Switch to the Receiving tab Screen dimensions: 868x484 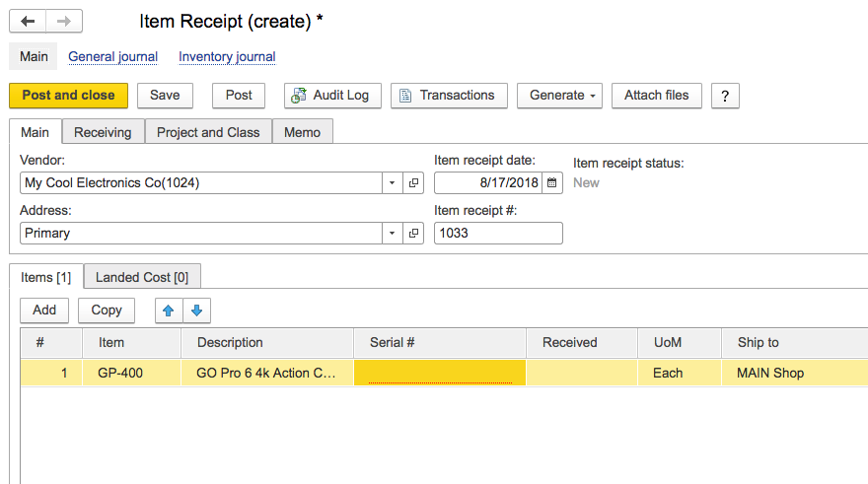click(x=103, y=132)
